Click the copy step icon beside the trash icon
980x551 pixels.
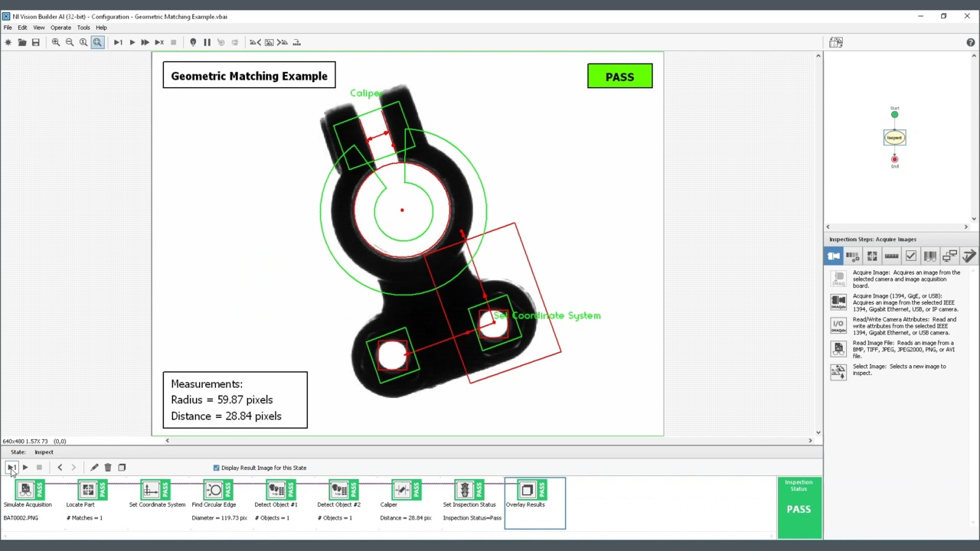(x=122, y=468)
